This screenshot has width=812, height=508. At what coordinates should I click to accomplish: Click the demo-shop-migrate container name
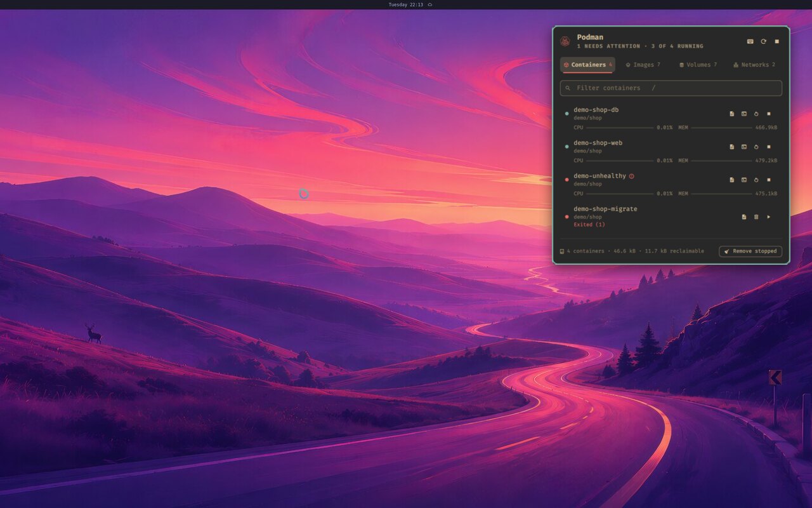[605, 209]
